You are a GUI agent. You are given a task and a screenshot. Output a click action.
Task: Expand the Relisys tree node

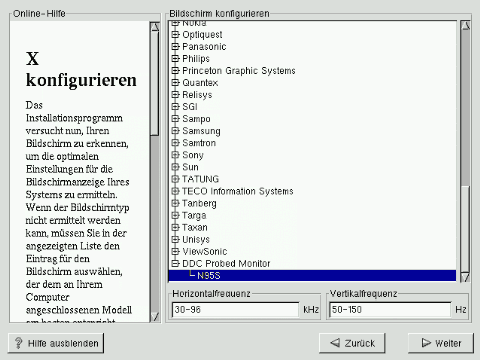point(175,95)
